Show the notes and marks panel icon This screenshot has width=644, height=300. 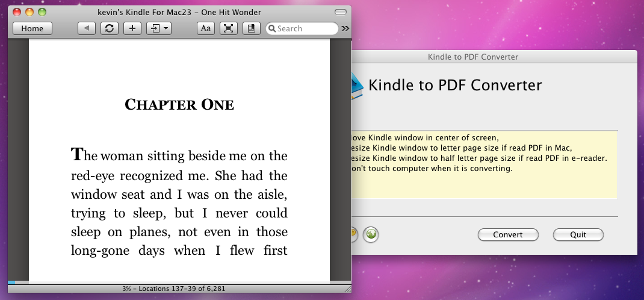[252, 28]
